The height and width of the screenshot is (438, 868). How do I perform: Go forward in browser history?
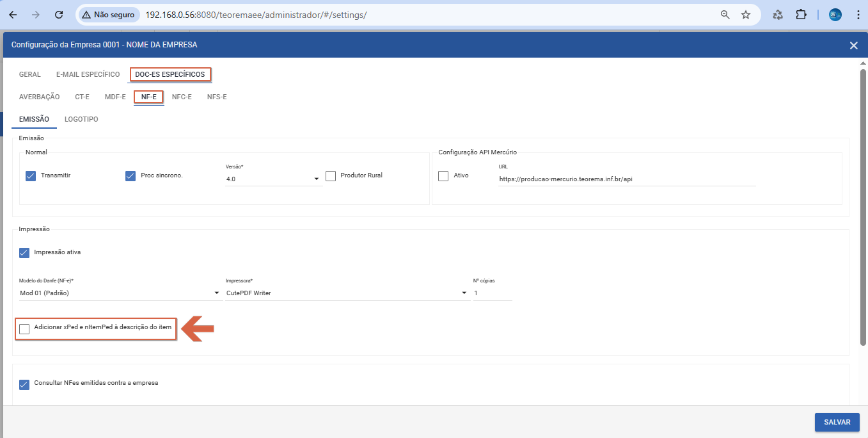pos(36,15)
